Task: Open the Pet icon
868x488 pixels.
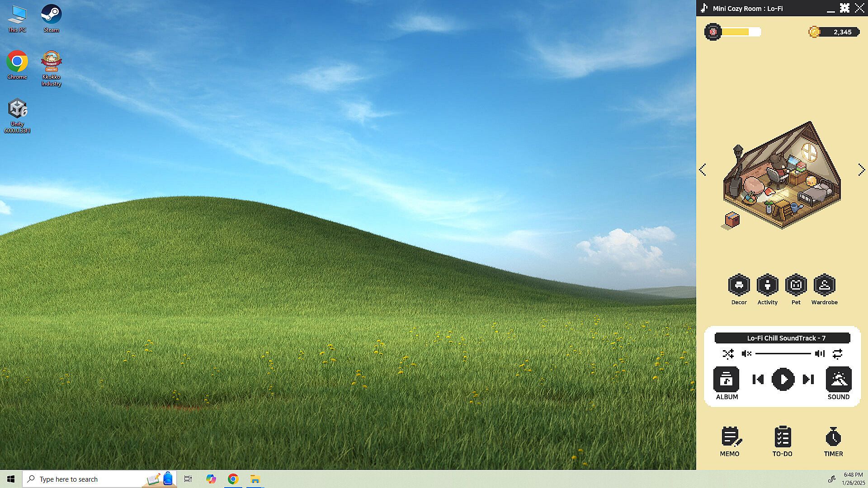Action: click(796, 286)
